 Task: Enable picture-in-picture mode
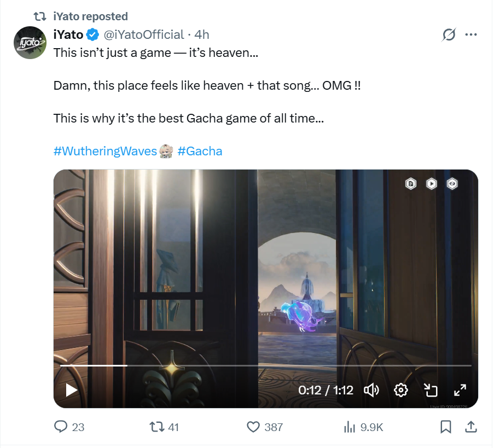point(431,390)
